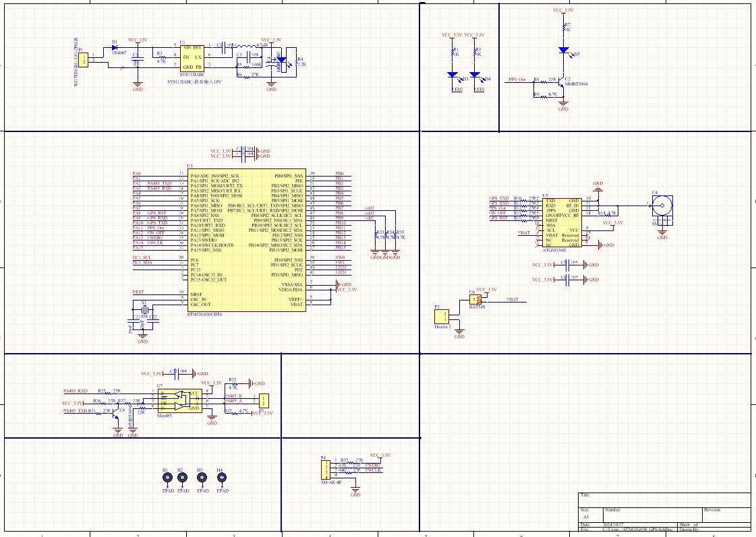The width and height of the screenshot is (756, 537).
Task: Click the Number field in the title block
Action: [653, 515]
